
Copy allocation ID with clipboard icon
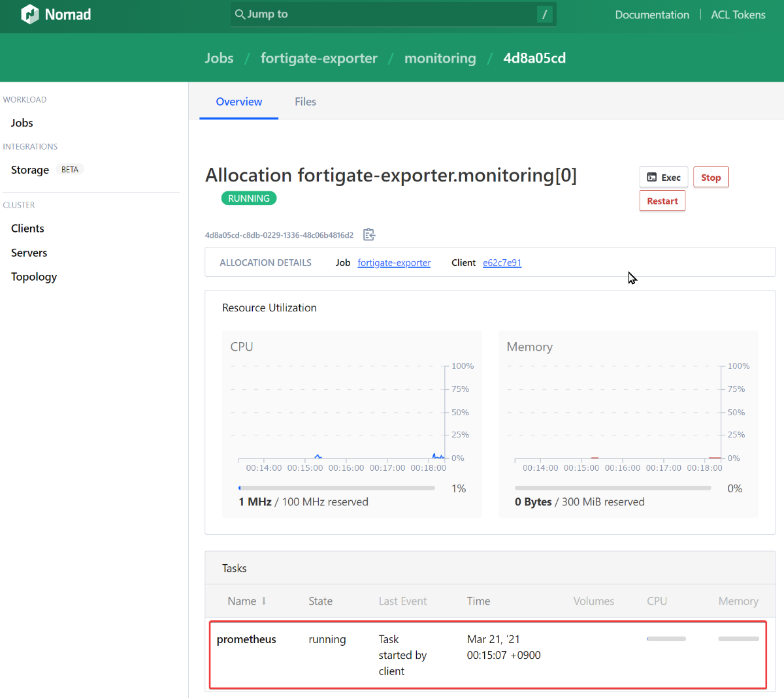[369, 234]
